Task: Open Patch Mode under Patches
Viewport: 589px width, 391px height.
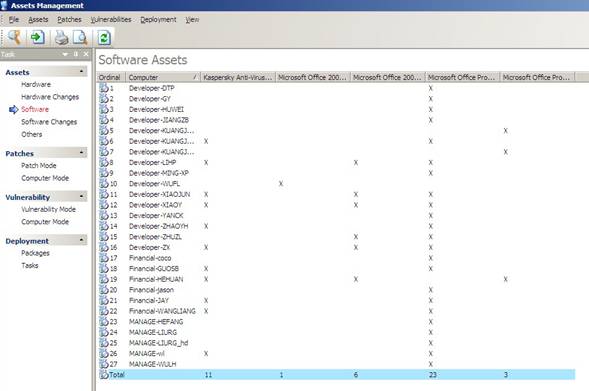Action: [x=39, y=166]
